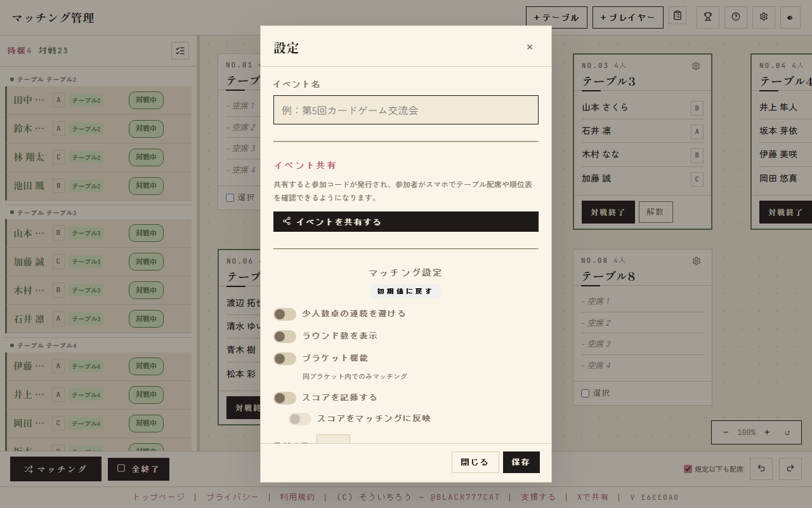Check the 選択 box on テーブル8
812x508 pixels.
(x=585, y=394)
